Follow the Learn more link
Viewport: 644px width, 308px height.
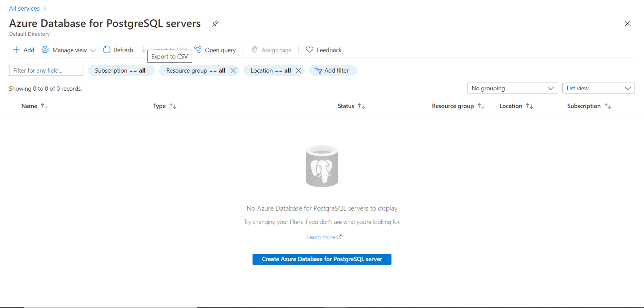324,237
